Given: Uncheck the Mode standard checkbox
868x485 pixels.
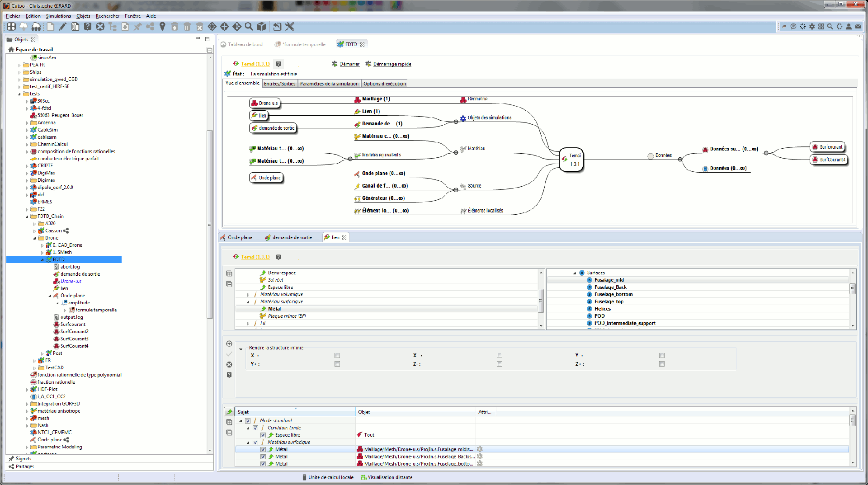Looking at the screenshot, I should coord(248,420).
